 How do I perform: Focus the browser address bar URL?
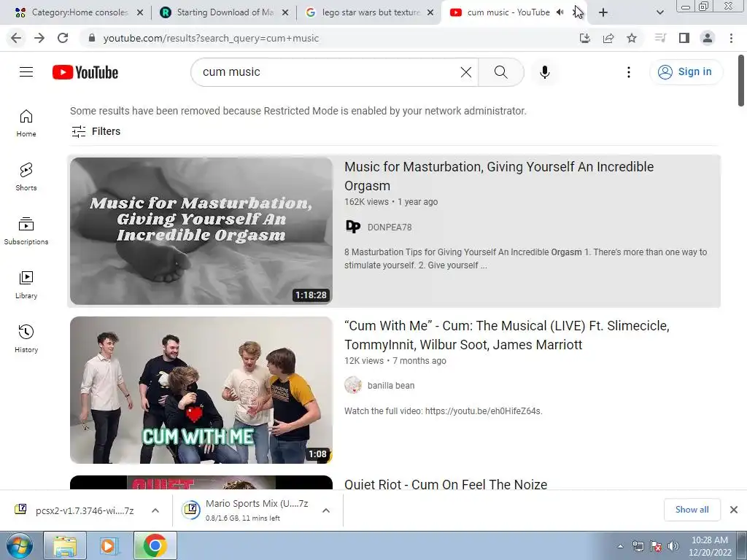pos(211,38)
